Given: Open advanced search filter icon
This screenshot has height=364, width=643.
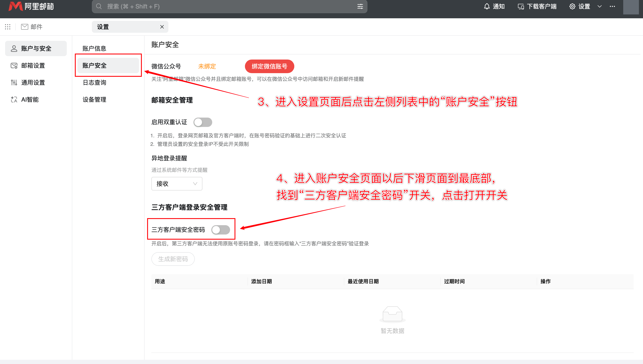Looking at the screenshot, I should click(x=360, y=6).
